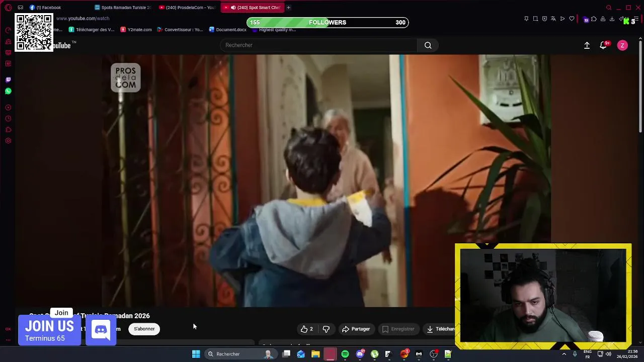Click the player play-arrow toolbar icon
This screenshot has height=362, width=644.
pyautogui.click(x=562, y=19)
